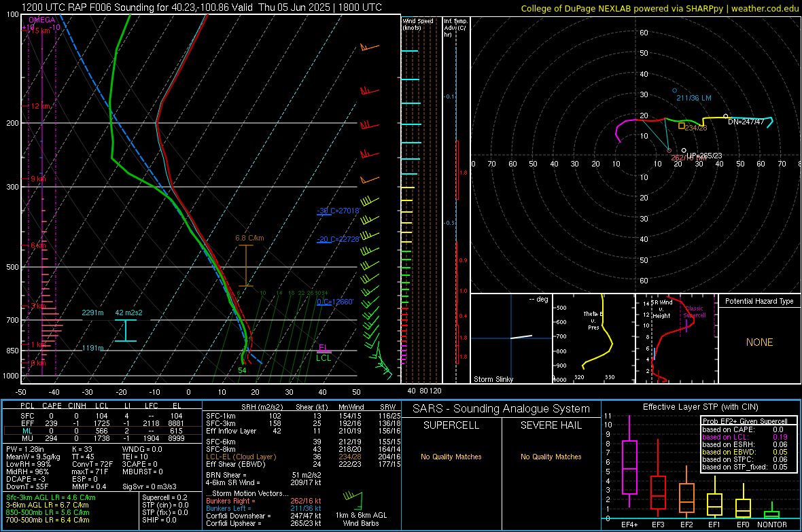Click the green LCL level label

point(324,358)
